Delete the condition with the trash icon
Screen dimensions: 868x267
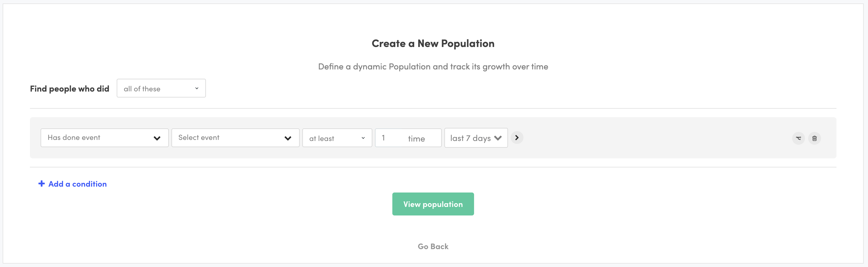click(x=814, y=138)
